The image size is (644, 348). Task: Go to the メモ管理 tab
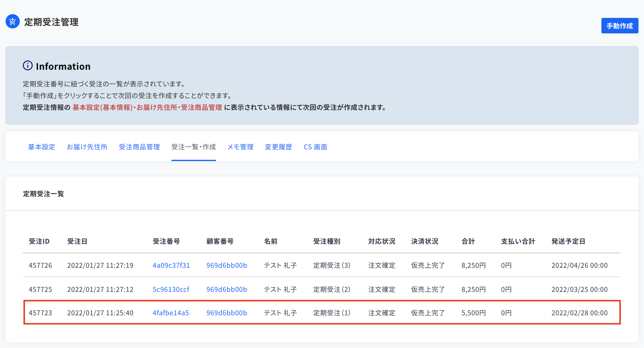[240, 147]
